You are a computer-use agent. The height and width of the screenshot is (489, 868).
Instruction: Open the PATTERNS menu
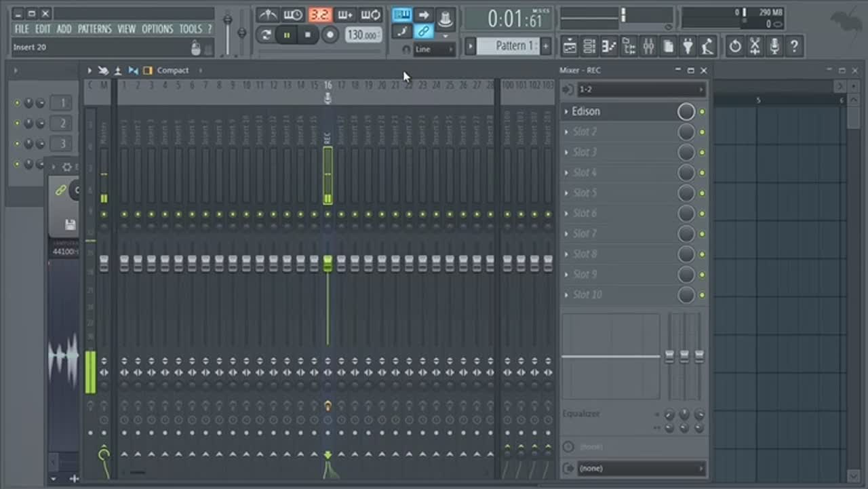[x=94, y=28]
